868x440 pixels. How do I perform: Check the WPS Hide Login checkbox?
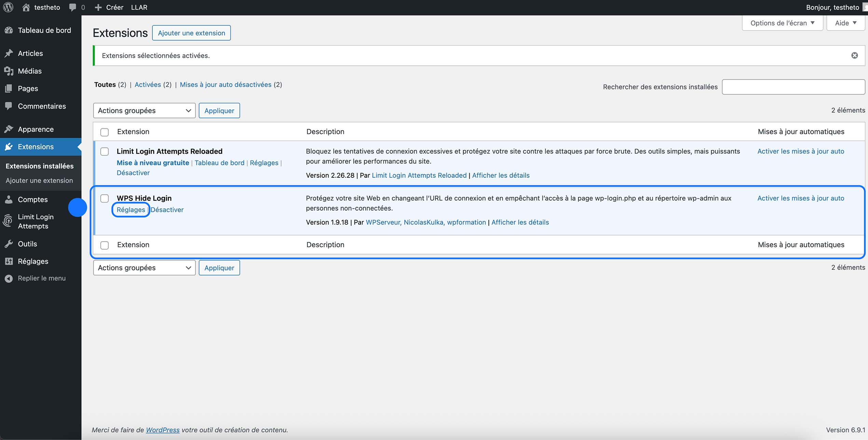click(104, 198)
